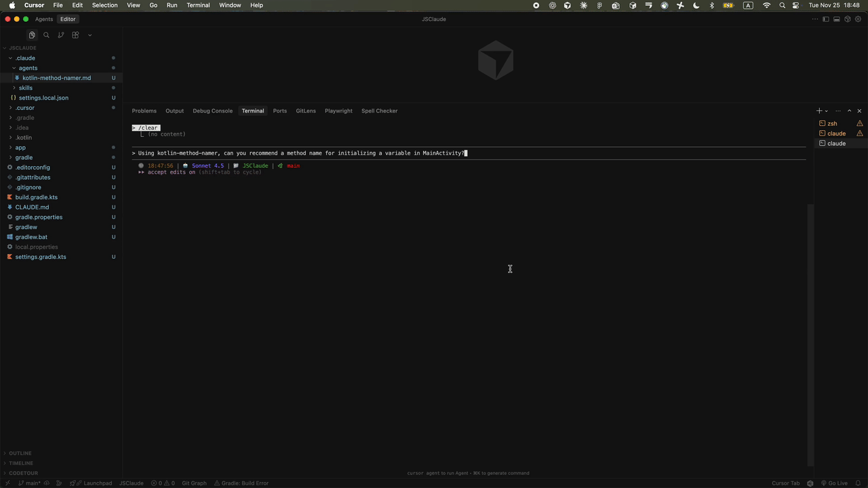Open the Search view in sidebar
The image size is (868, 488).
click(x=46, y=35)
